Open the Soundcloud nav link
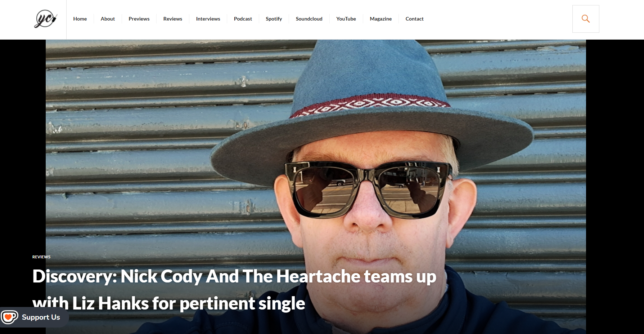This screenshot has height=334, width=644. (309, 19)
